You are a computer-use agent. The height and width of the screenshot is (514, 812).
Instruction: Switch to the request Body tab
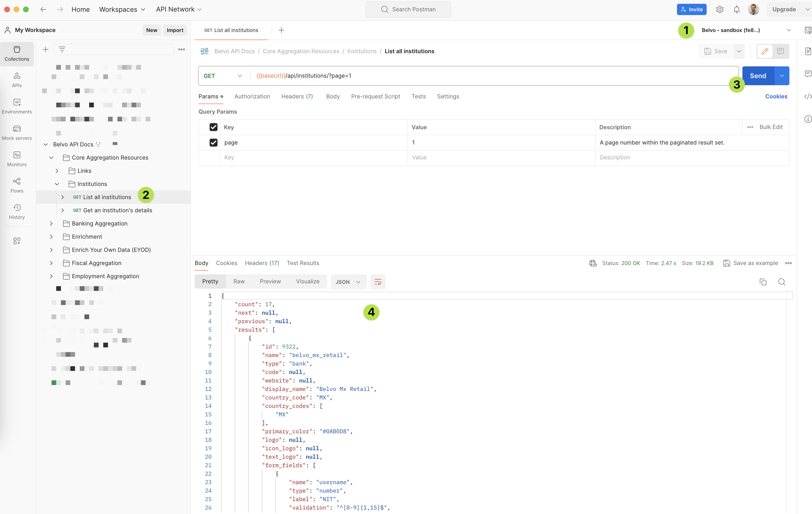tap(333, 96)
